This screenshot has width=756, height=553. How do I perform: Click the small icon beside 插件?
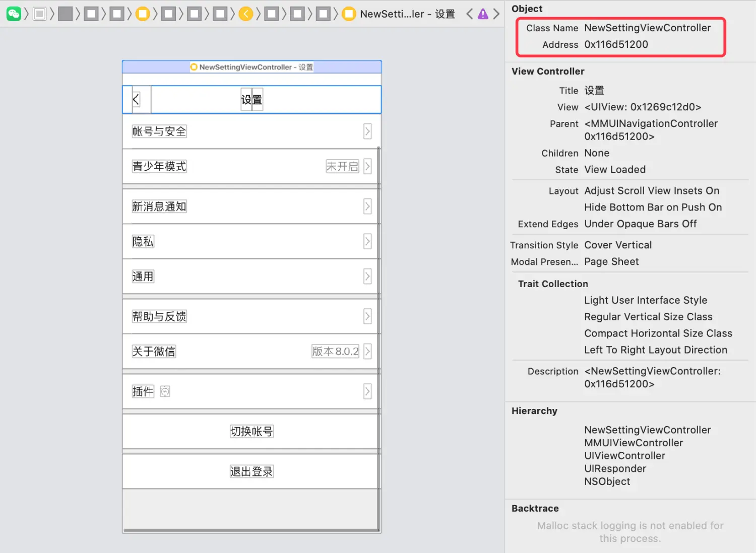tap(165, 391)
